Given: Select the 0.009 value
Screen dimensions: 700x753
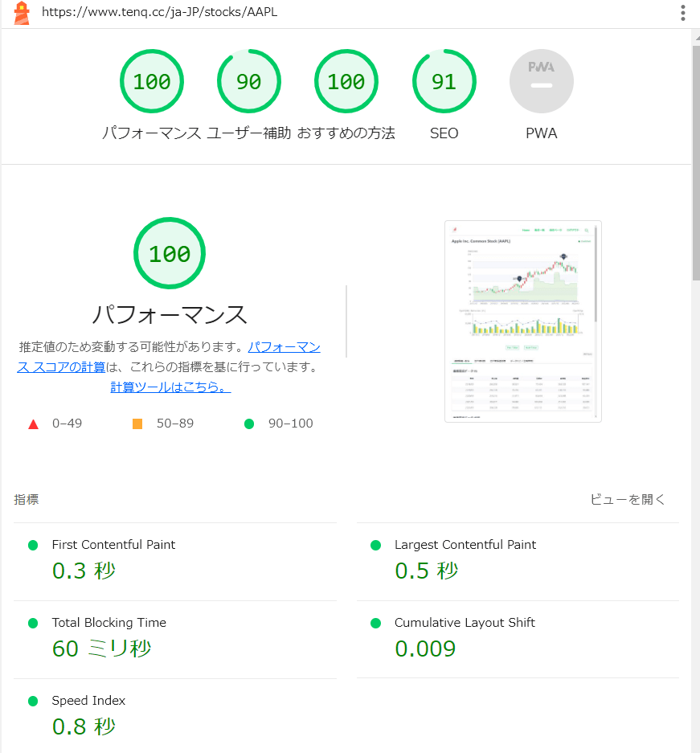Looking at the screenshot, I should (x=425, y=649).
